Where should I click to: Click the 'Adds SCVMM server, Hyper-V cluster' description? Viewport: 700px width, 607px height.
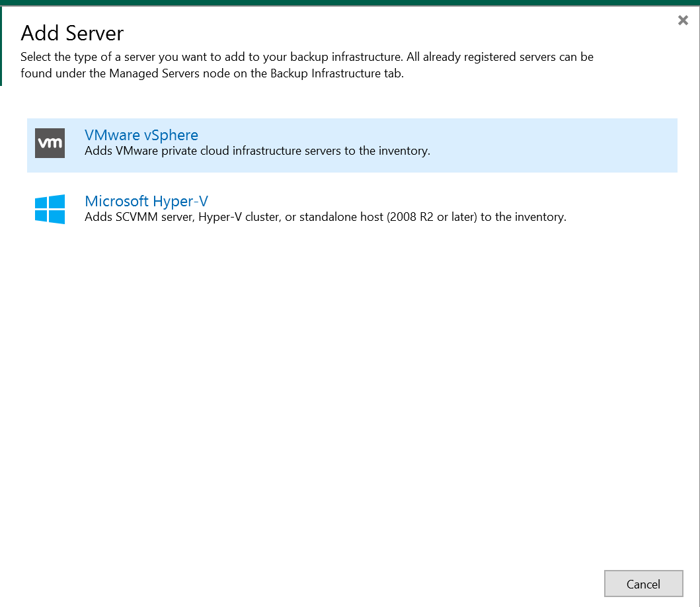click(325, 217)
